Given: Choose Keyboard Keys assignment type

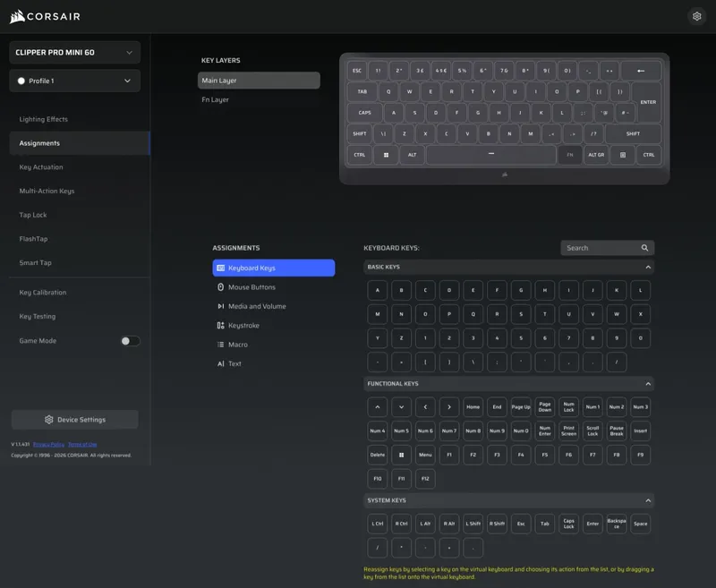Looking at the screenshot, I should pyautogui.click(x=274, y=268).
